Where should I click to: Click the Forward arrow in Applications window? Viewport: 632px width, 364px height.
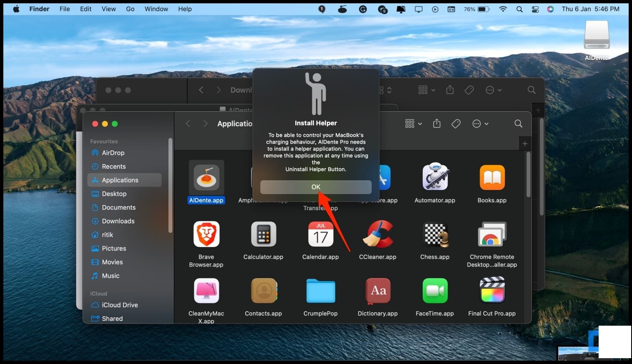[x=205, y=124]
